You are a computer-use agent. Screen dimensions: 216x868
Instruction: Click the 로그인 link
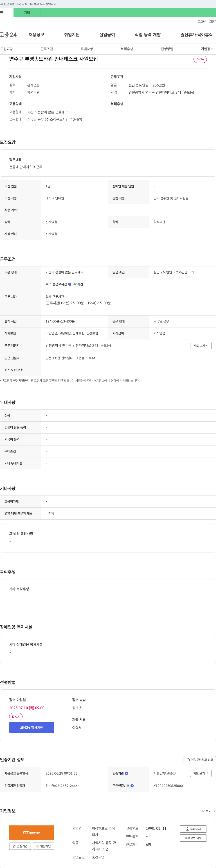202,22
